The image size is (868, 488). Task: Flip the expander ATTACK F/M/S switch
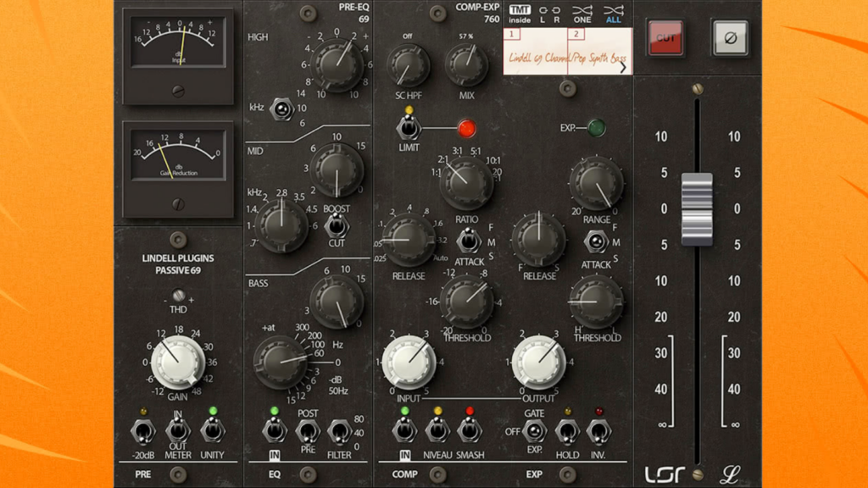click(x=596, y=241)
